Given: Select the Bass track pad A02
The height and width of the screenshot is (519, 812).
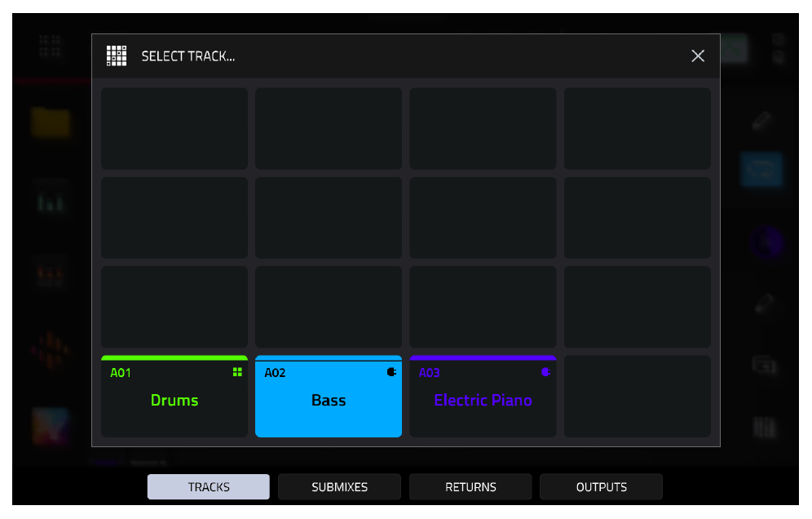Looking at the screenshot, I should point(329,396).
